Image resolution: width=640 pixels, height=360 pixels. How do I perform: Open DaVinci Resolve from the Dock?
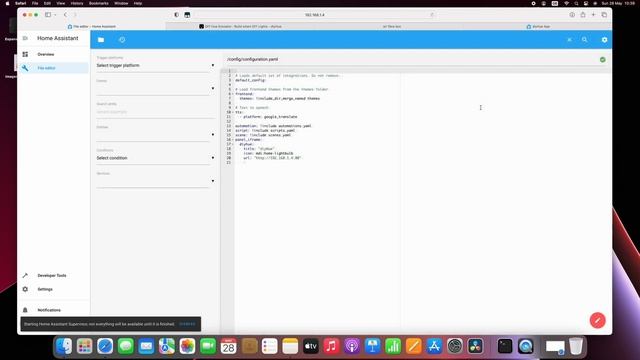pyautogui.click(x=475, y=347)
